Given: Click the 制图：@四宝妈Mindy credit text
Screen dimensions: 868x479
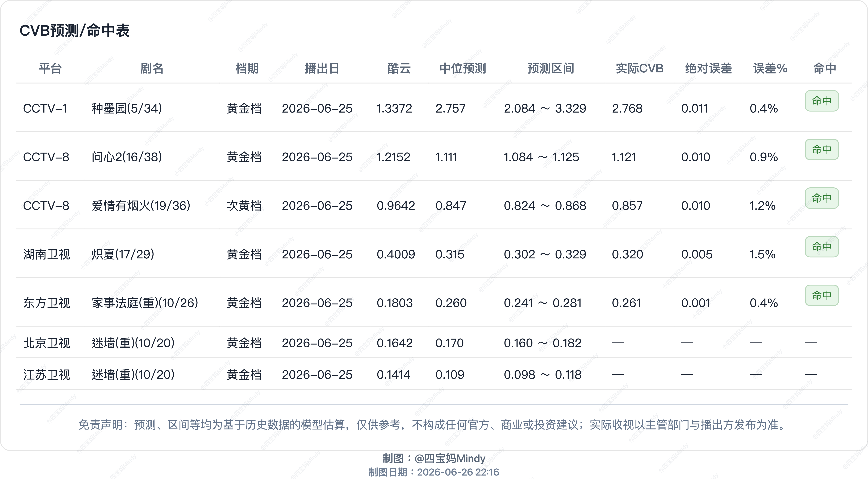Looking at the screenshot, I should coord(434,459).
